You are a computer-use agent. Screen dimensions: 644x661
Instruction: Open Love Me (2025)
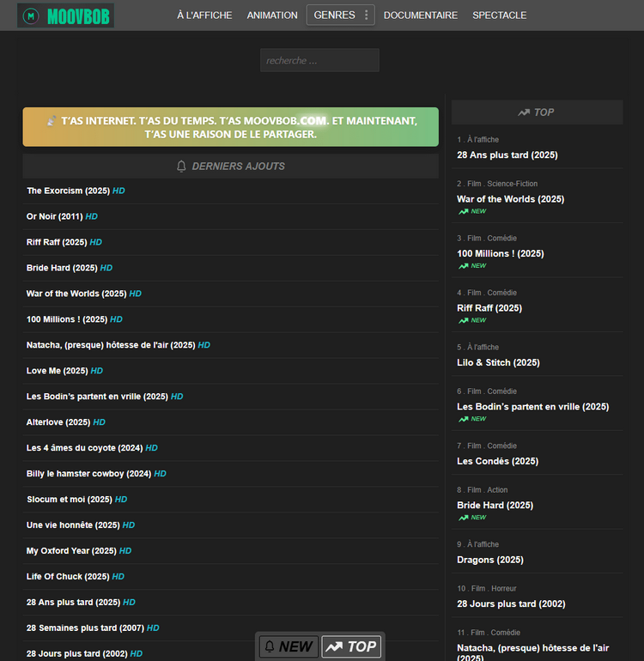tap(58, 371)
